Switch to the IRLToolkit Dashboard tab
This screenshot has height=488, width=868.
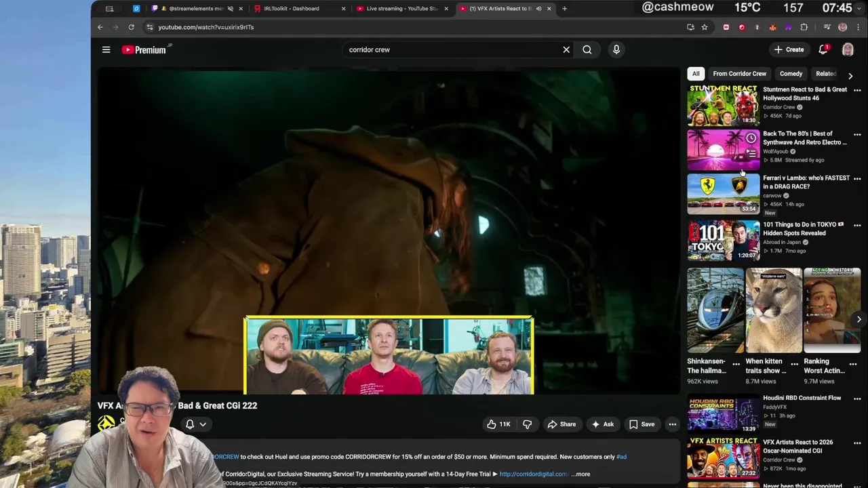tap(298, 9)
